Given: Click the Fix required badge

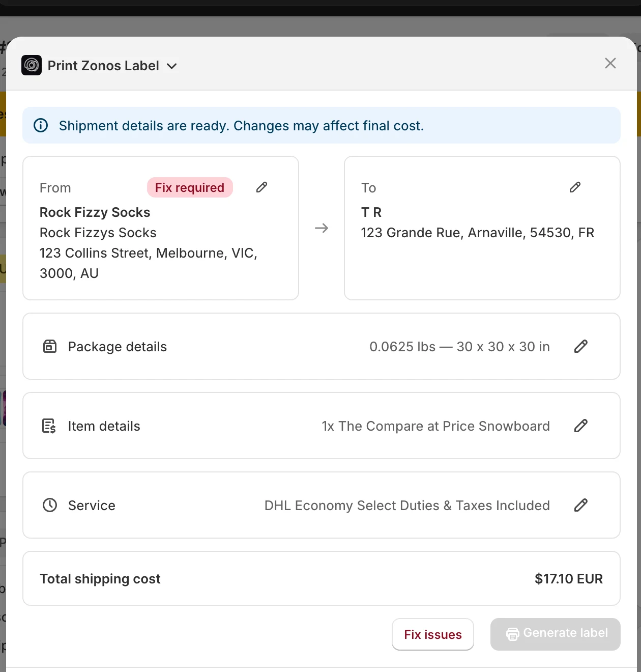Looking at the screenshot, I should click(x=190, y=187).
